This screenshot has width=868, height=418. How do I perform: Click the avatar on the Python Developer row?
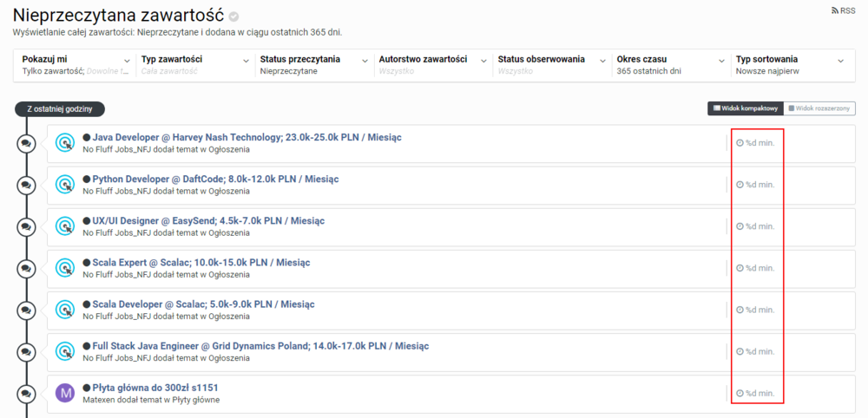65,185
